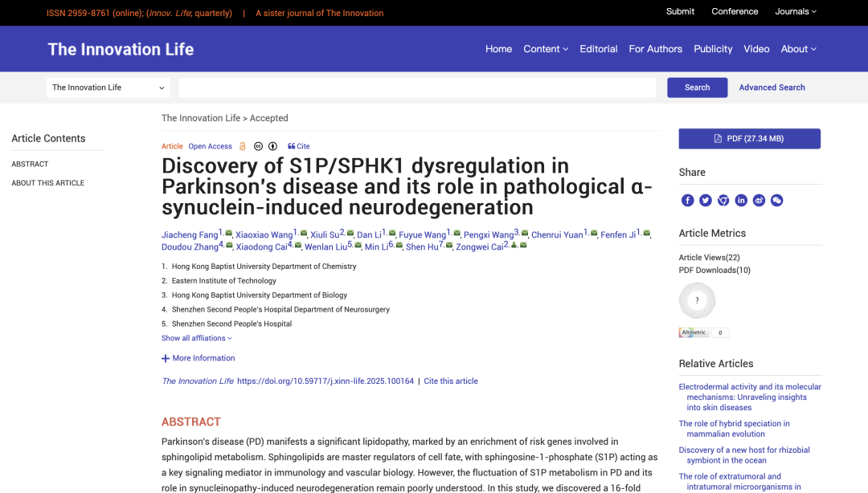This screenshot has width=868, height=493.
Task: Click the orange open access lock icon
Action: pyautogui.click(x=243, y=146)
